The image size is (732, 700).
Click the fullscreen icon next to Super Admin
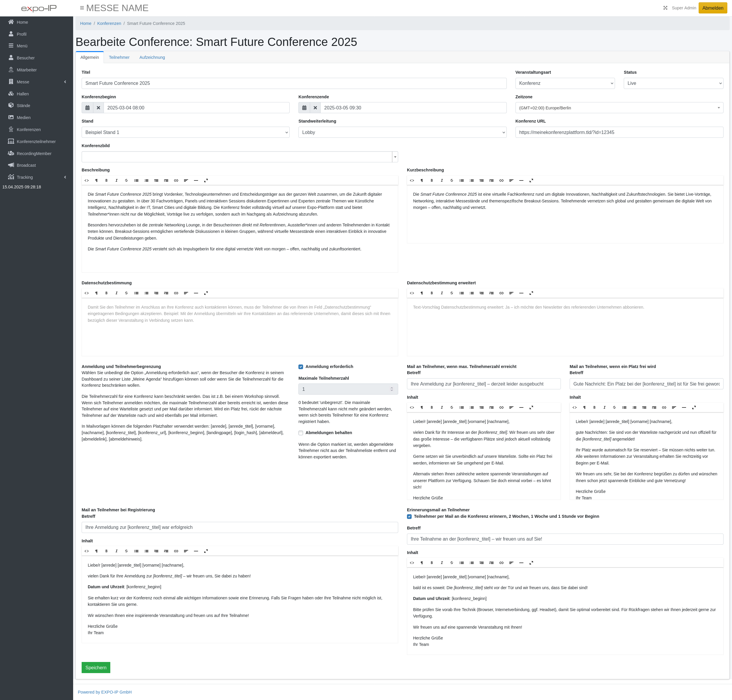click(665, 8)
